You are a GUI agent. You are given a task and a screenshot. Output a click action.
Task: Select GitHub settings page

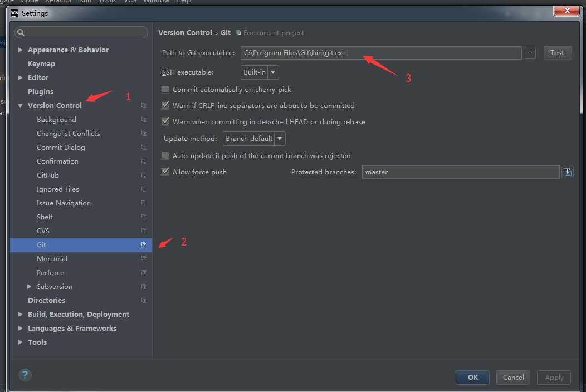click(x=48, y=175)
